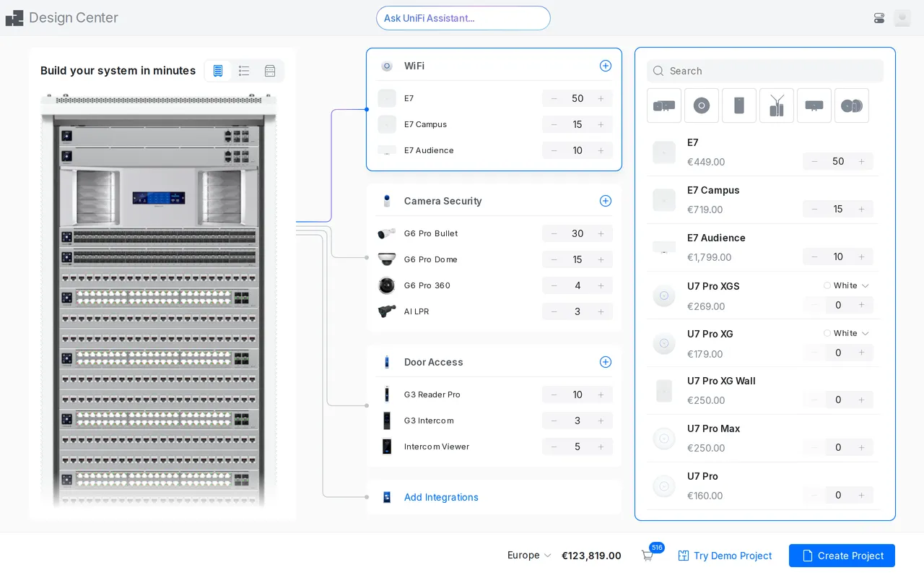The image size is (924, 578).
Task: Open the shopping cart with 516 items
Action: pyautogui.click(x=648, y=555)
